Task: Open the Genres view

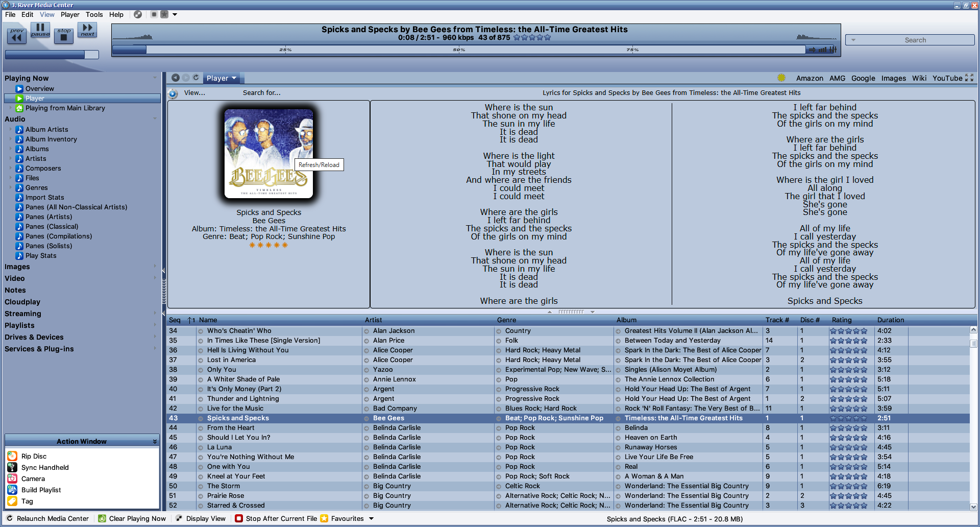Action: (37, 187)
